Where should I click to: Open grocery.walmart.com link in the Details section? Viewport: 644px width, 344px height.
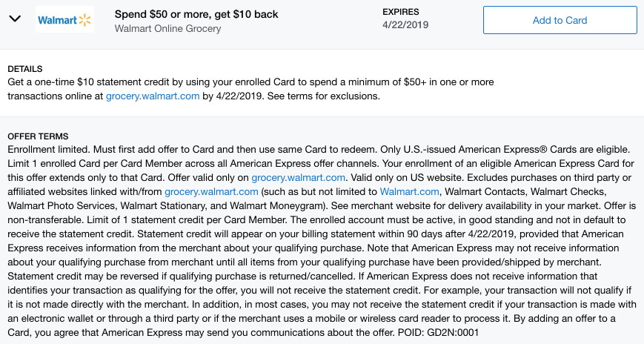tap(153, 96)
